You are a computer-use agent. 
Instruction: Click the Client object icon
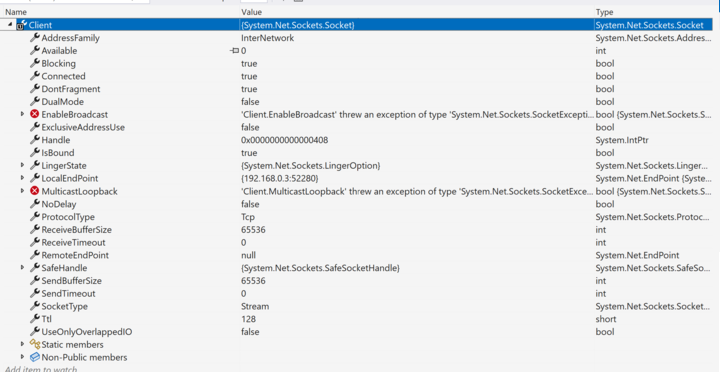[x=22, y=25]
